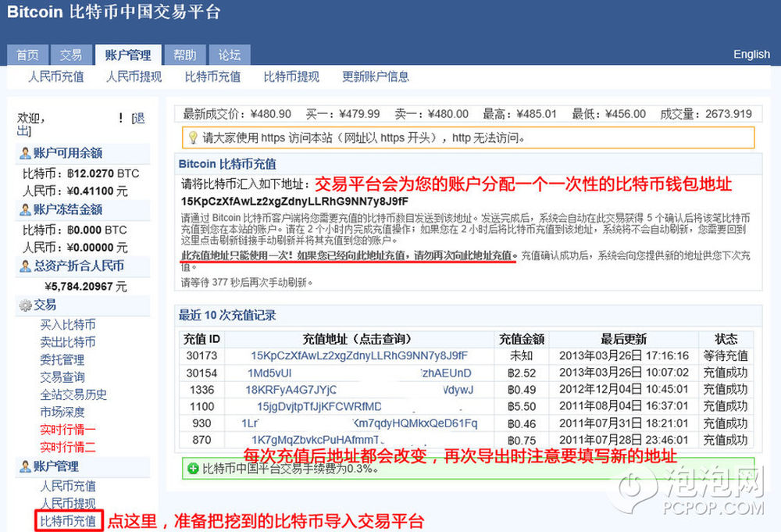The width and height of the screenshot is (781, 532).
Task: Click the bold deposit address 15KpCzXfAwLz2xg...
Action: (294, 202)
